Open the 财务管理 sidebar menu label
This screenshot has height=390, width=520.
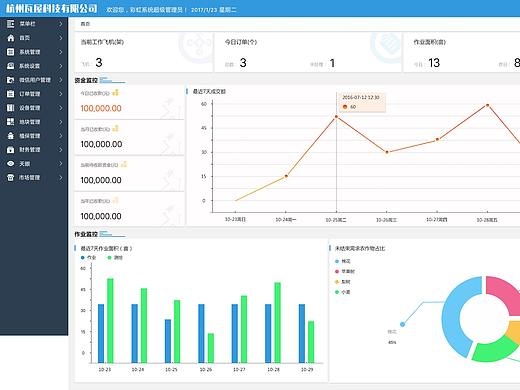pyautogui.click(x=30, y=150)
